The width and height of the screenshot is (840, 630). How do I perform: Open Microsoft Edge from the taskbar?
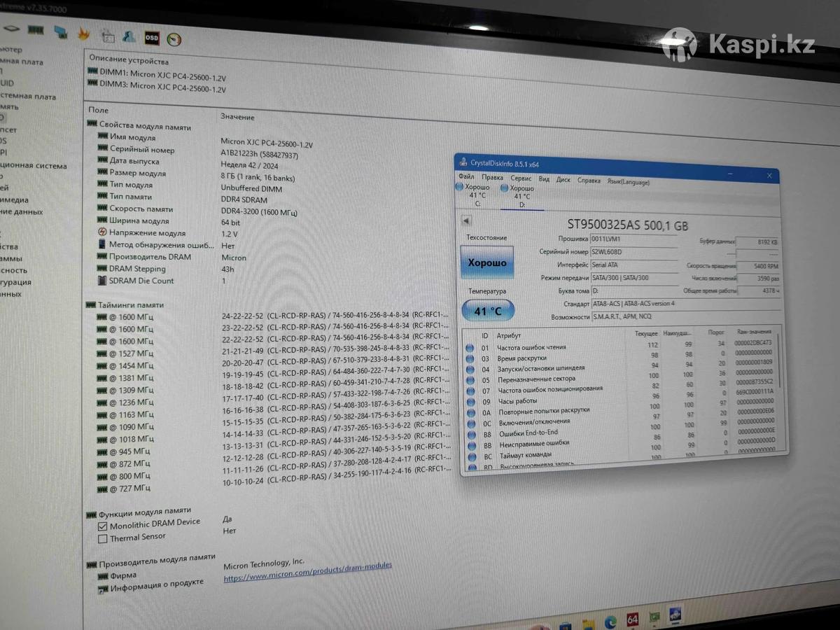(x=610, y=621)
